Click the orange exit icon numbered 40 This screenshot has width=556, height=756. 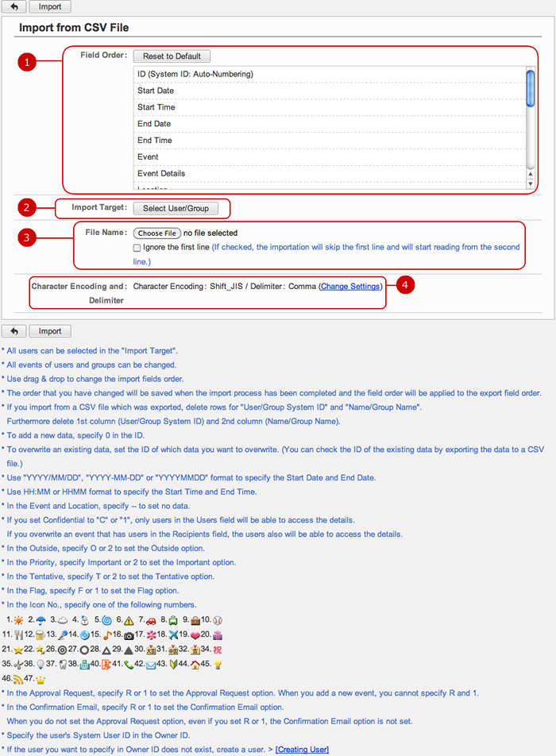coord(106,665)
